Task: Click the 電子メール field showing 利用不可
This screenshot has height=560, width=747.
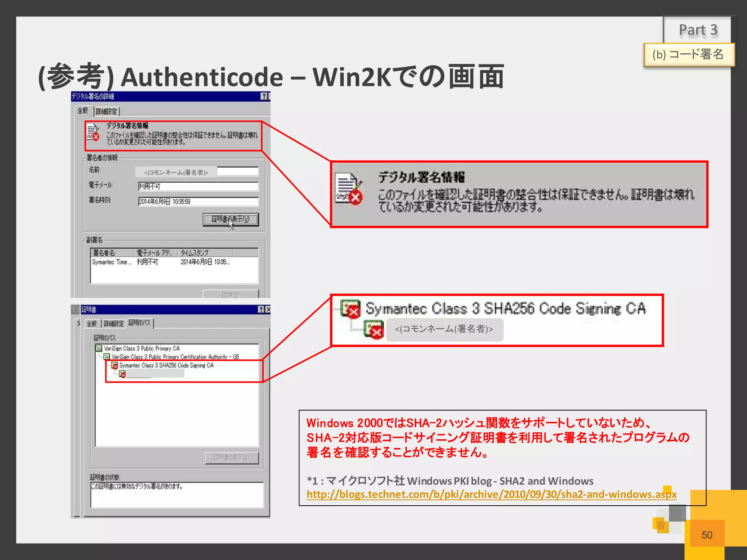Action: click(x=198, y=186)
